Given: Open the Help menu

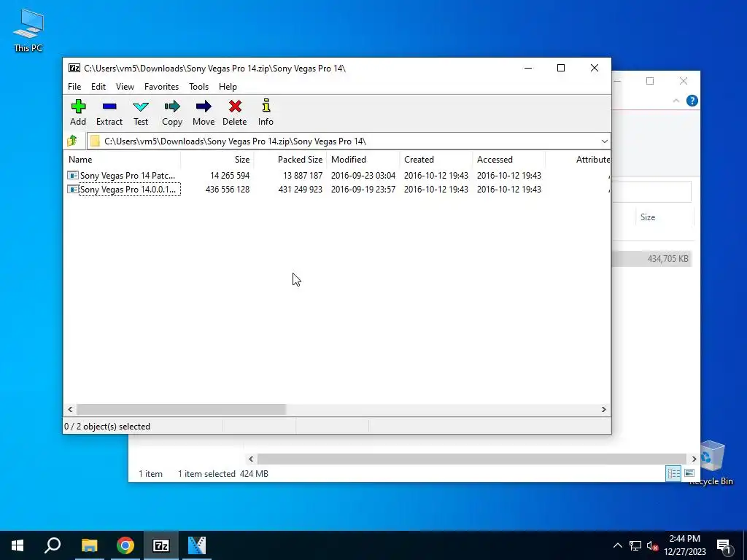Looking at the screenshot, I should pyautogui.click(x=228, y=87).
